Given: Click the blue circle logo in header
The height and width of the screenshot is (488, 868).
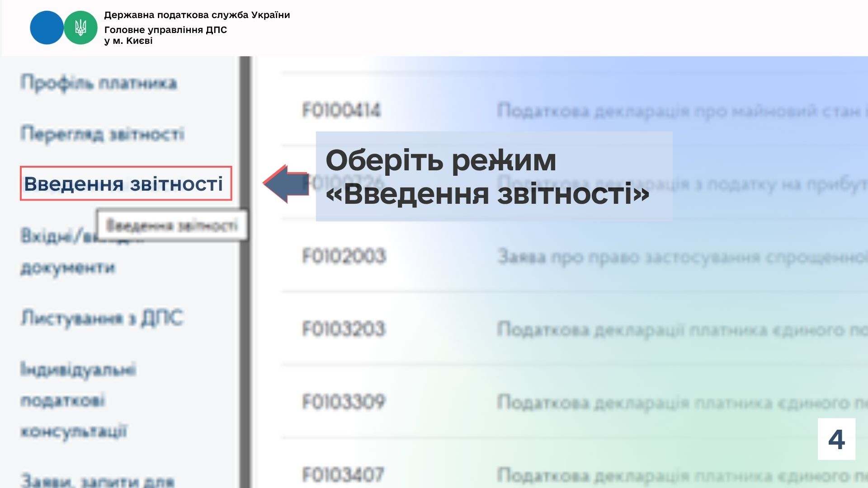Looking at the screenshot, I should click(x=47, y=28).
